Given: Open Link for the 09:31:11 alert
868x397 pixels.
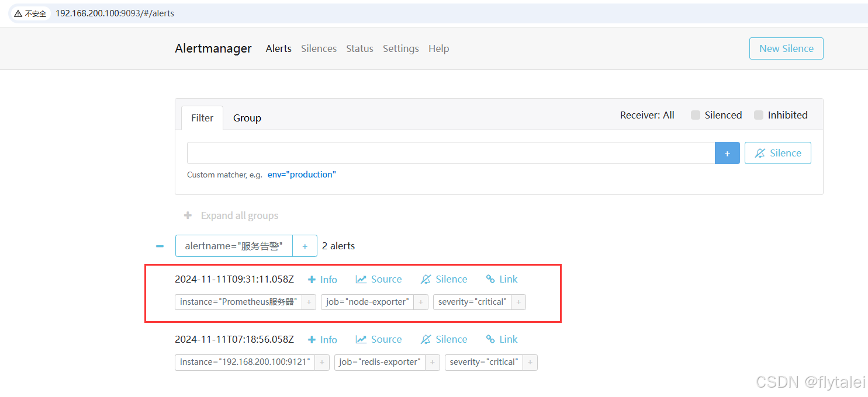Looking at the screenshot, I should tap(502, 279).
